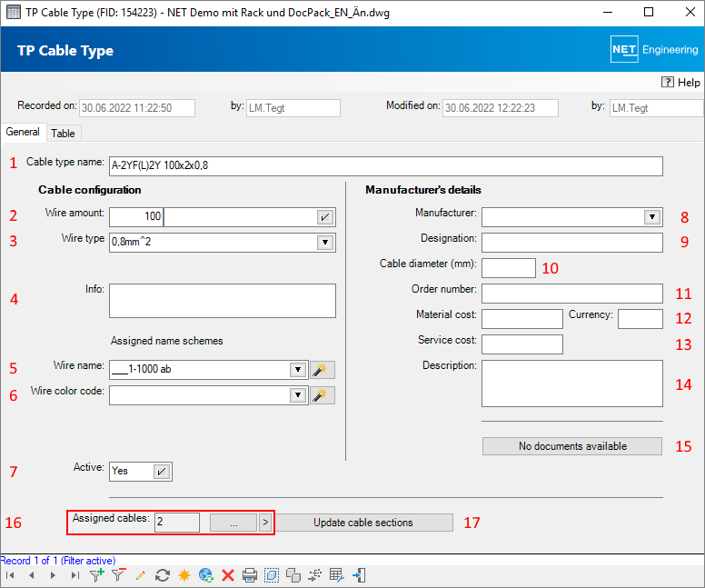Click the table with wrench icon

pyautogui.click(x=337, y=575)
